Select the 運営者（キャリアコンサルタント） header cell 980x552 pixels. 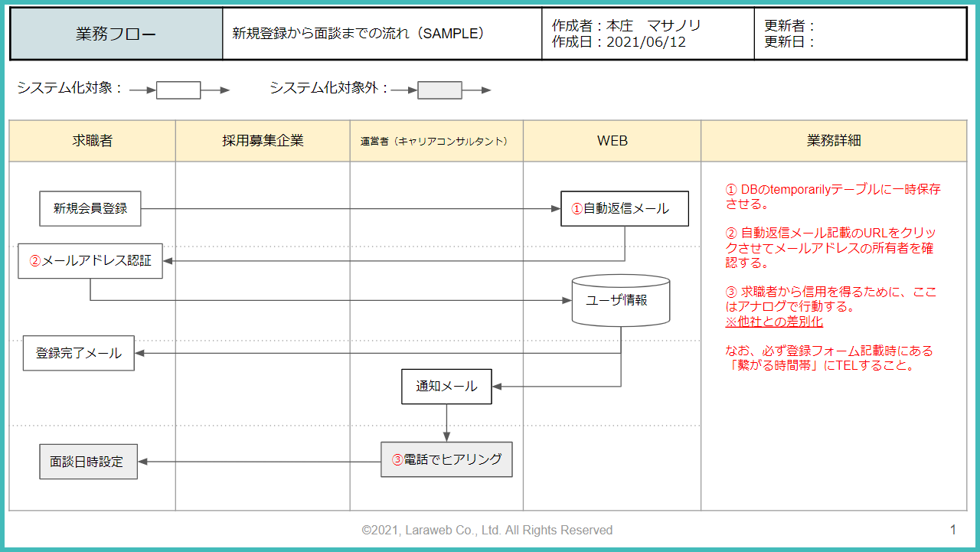(435, 141)
